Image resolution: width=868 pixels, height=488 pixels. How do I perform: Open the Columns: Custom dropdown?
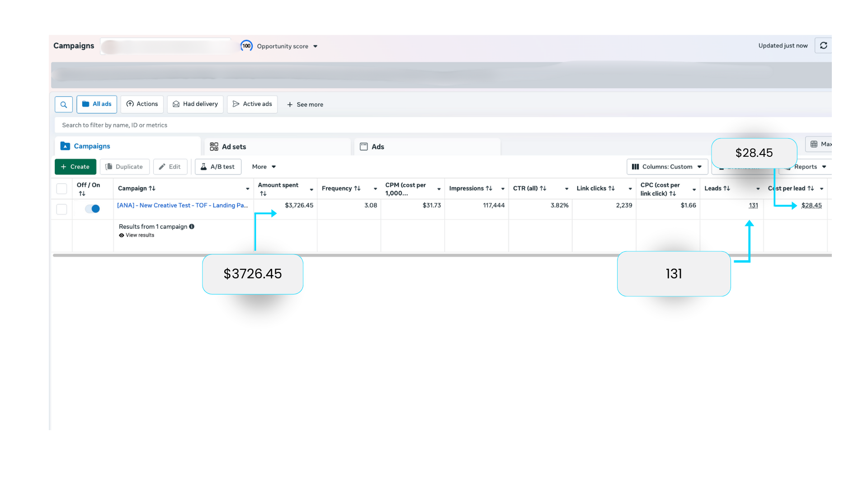coord(667,167)
